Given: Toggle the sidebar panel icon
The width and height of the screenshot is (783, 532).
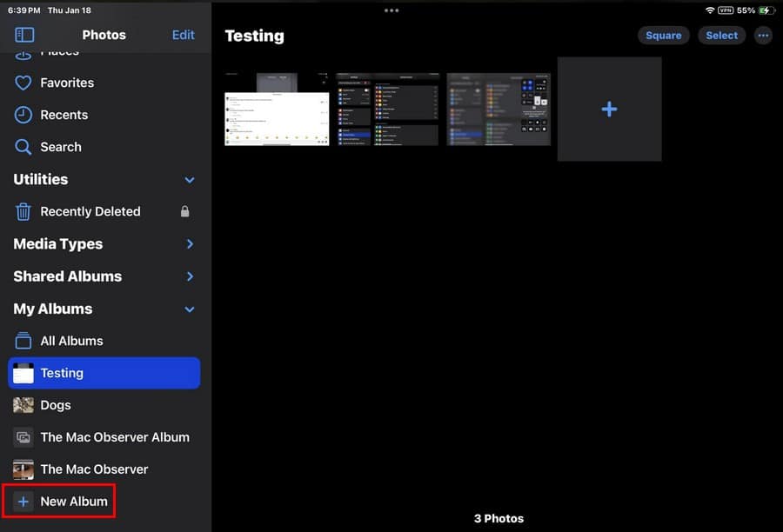Looking at the screenshot, I should 24,35.
